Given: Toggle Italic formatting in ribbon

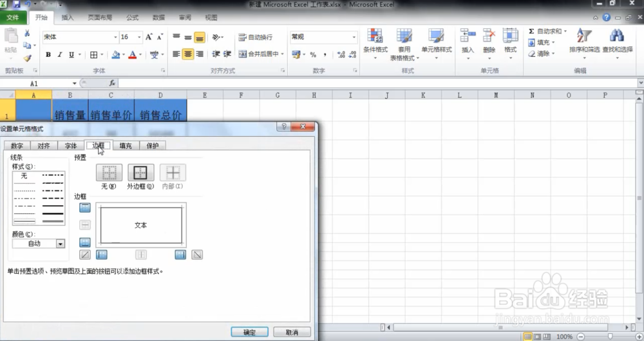Looking at the screenshot, I should (59, 55).
